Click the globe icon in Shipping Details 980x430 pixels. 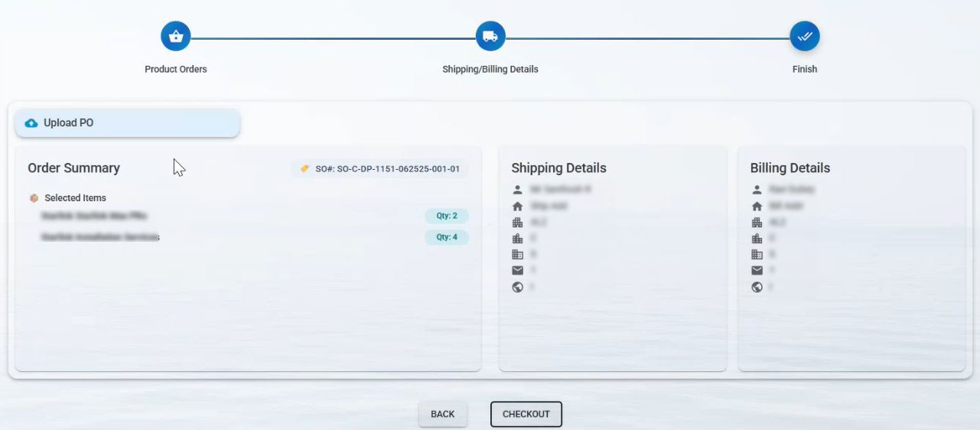[518, 287]
